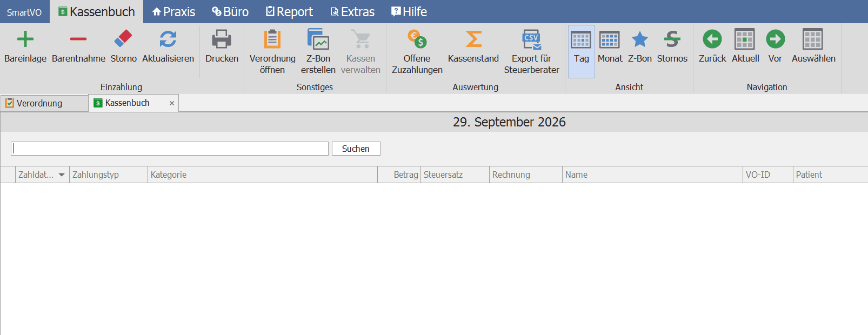The image size is (868, 335).
Task: Click the 29. September 2026 date heading
Action: coord(509,122)
